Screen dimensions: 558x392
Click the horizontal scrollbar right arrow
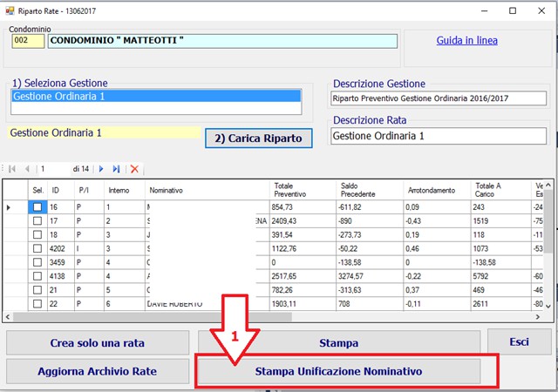(538, 316)
